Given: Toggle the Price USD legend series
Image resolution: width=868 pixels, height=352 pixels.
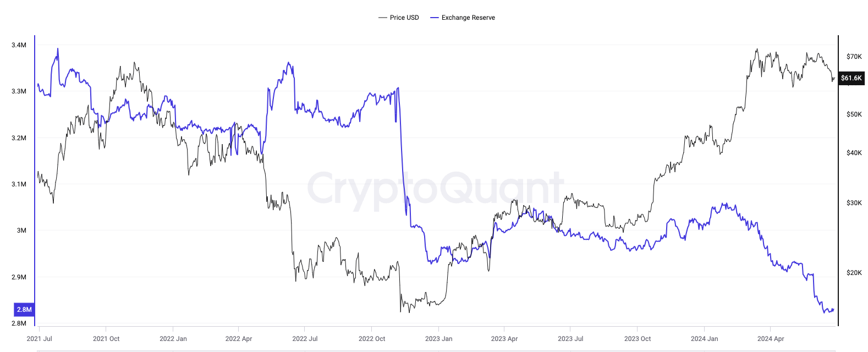Looking at the screenshot, I should pos(399,18).
